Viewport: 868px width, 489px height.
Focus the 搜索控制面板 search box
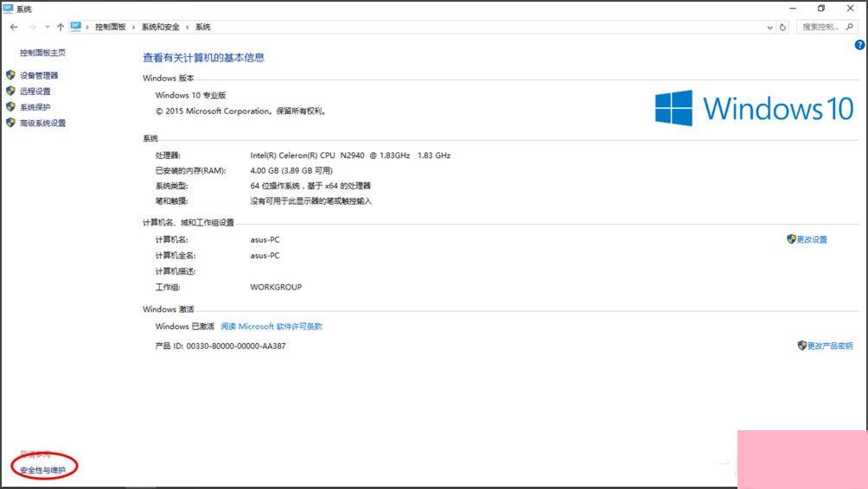(828, 27)
